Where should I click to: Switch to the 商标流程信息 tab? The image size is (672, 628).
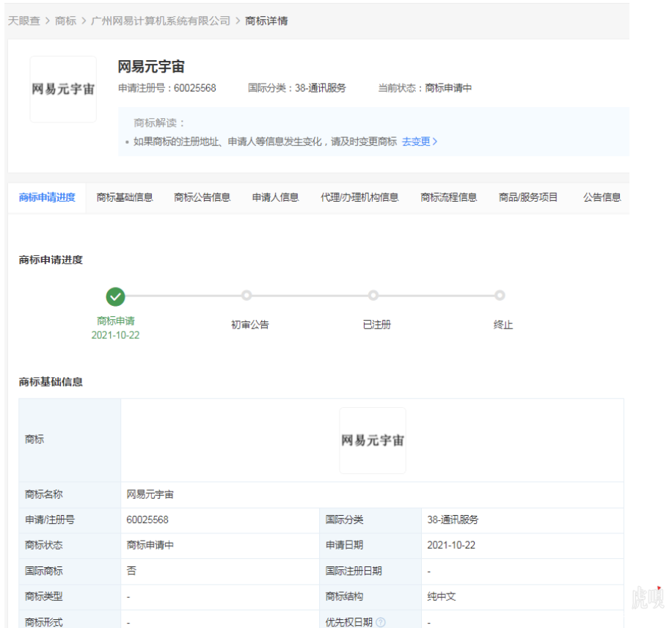click(448, 197)
